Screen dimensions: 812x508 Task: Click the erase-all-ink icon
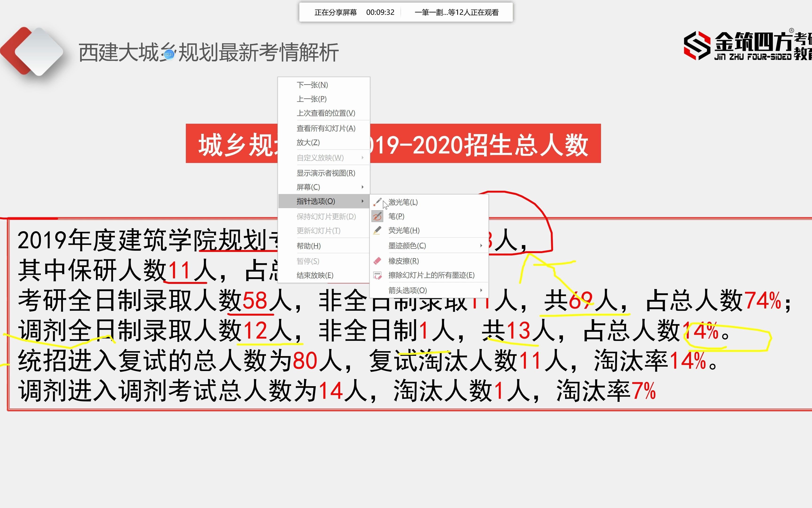pos(377,275)
